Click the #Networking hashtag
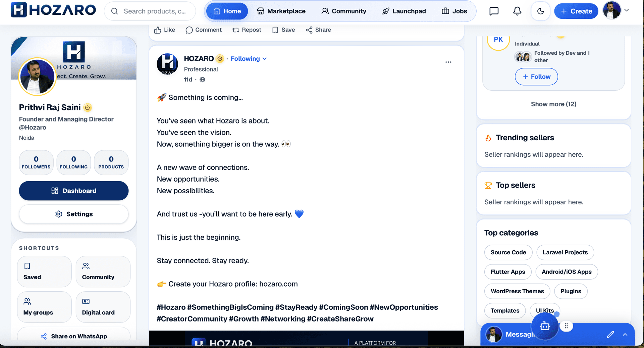The height and width of the screenshot is (348, 644). point(283,319)
